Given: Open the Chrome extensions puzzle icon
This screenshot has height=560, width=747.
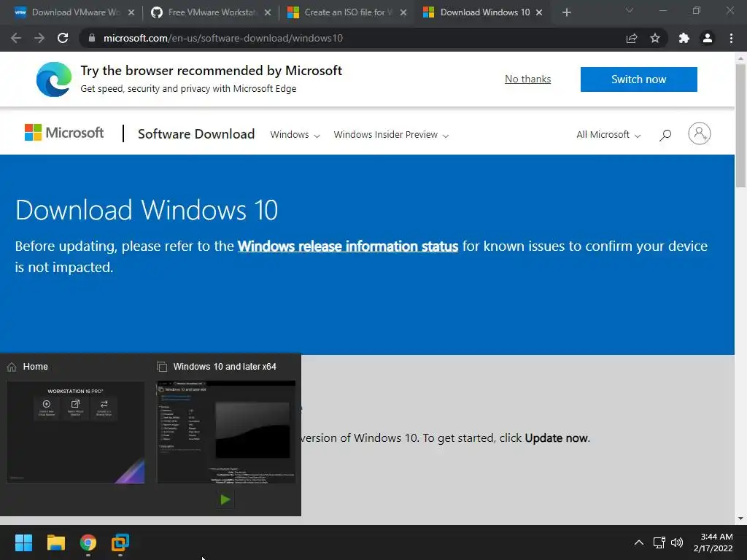Looking at the screenshot, I should pos(684,38).
